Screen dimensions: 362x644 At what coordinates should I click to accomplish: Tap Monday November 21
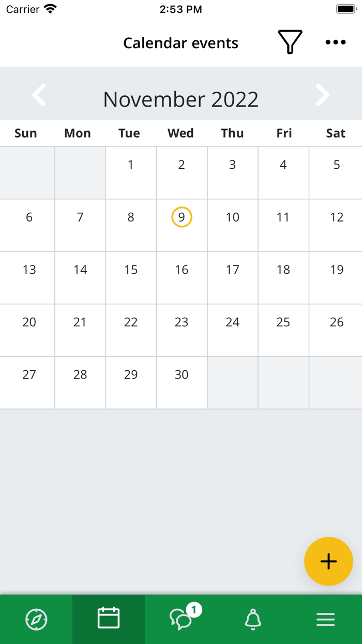point(80,330)
